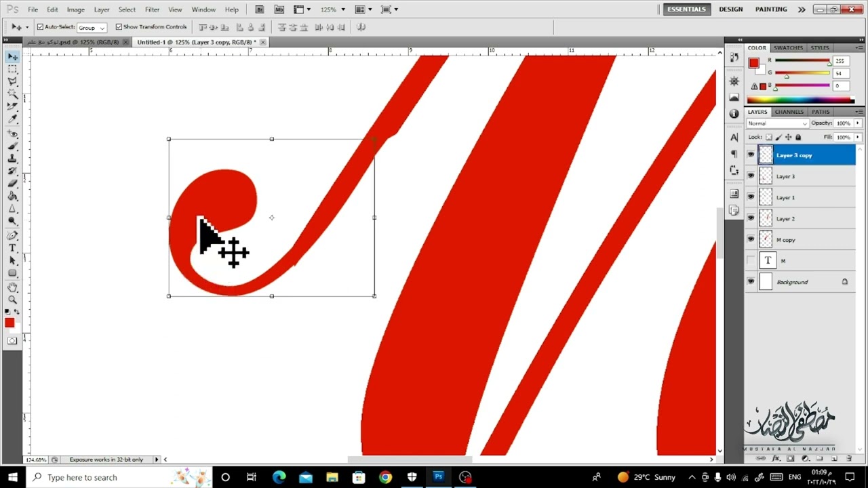Image resolution: width=868 pixels, height=488 pixels.
Task: Hide the M copy layer
Action: [751, 239]
